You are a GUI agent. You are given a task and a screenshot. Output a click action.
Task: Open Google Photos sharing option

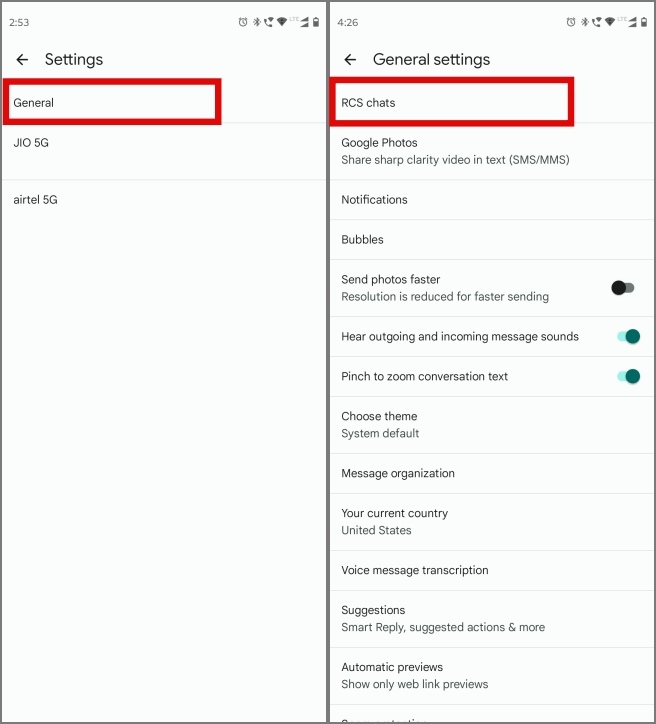pyautogui.click(x=492, y=151)
